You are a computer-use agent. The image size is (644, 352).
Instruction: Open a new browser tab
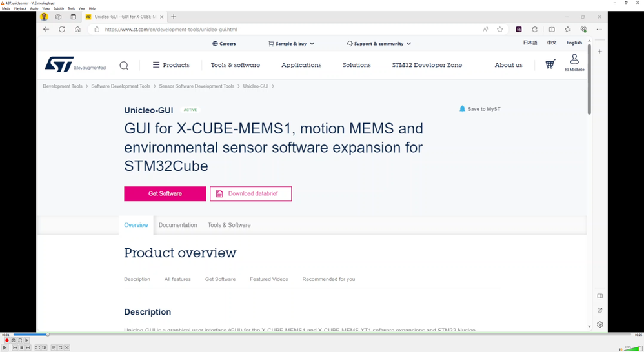pos(174,17)
